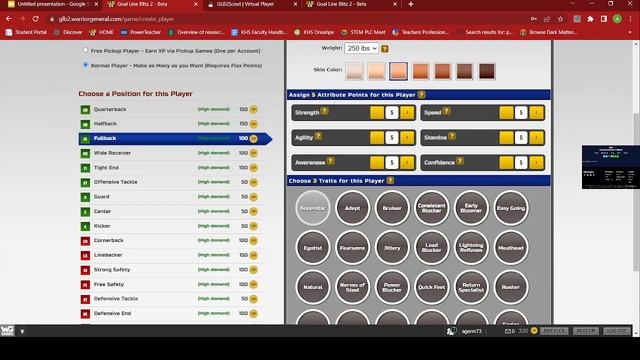
Task: Select Lead Blocker trait
Action: point(431,248)
